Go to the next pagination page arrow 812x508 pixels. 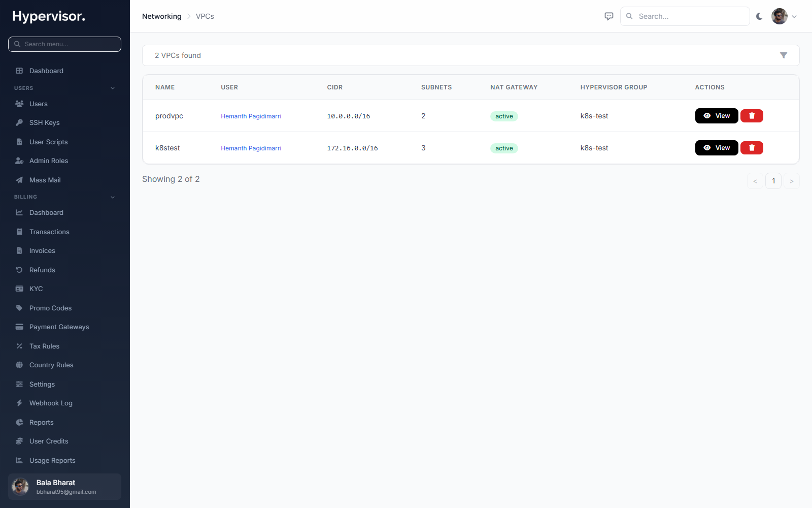point(792,181)
